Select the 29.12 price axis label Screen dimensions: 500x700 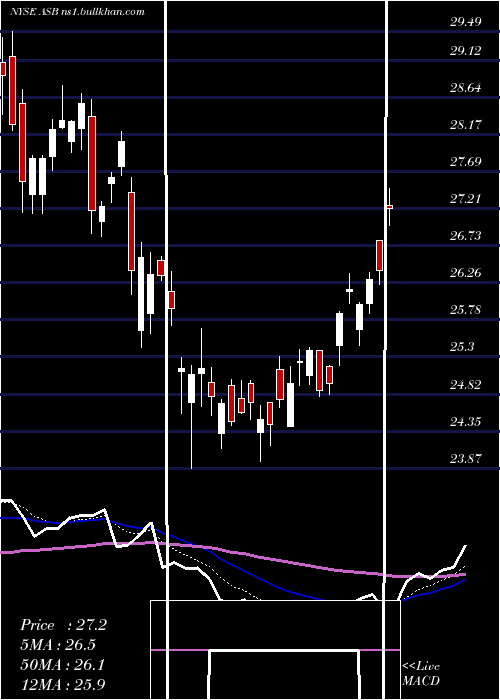click(466, 51)
